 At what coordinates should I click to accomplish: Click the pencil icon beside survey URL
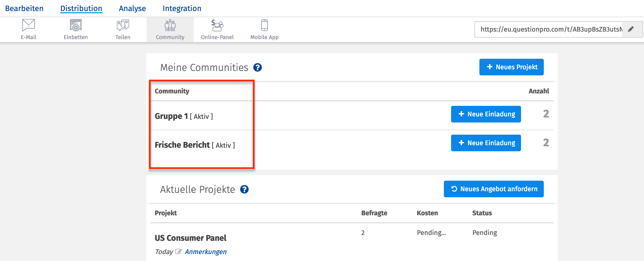tap(631, 29)
